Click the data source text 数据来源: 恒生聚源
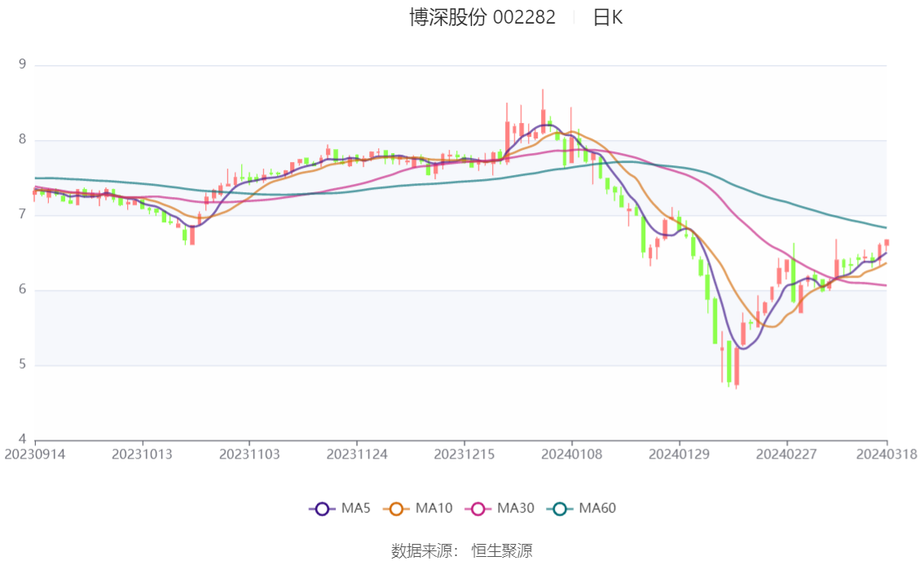Screen dimensions: 924x561 pos(462,551)
